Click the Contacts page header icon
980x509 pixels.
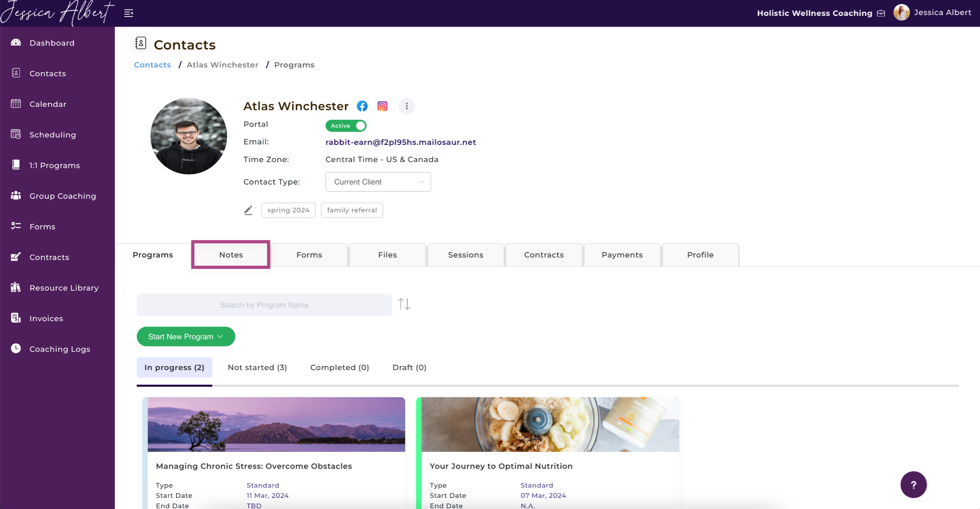tap(141, 43)
